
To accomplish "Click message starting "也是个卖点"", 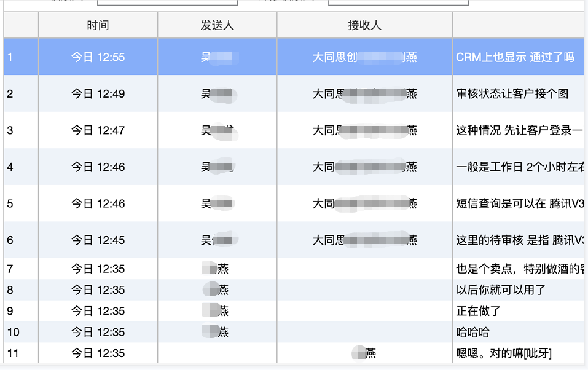I will pyautogui.click(x=519, y=269).
